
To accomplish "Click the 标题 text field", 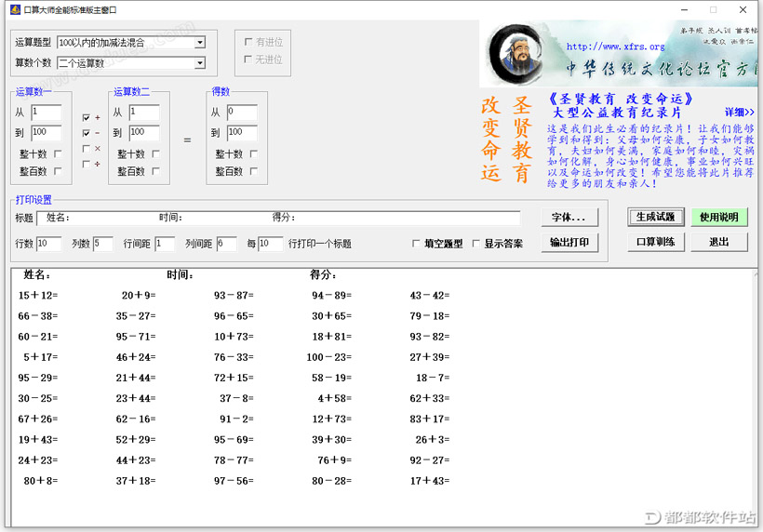I will click(278, 218).
